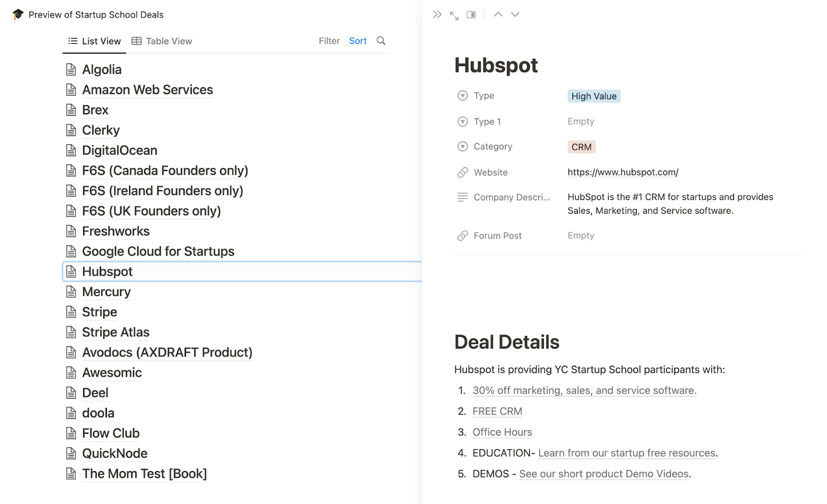827x504 pixels.
Task: Click the text-lines icon beside Company Description
Action: (x=463, y=197)
